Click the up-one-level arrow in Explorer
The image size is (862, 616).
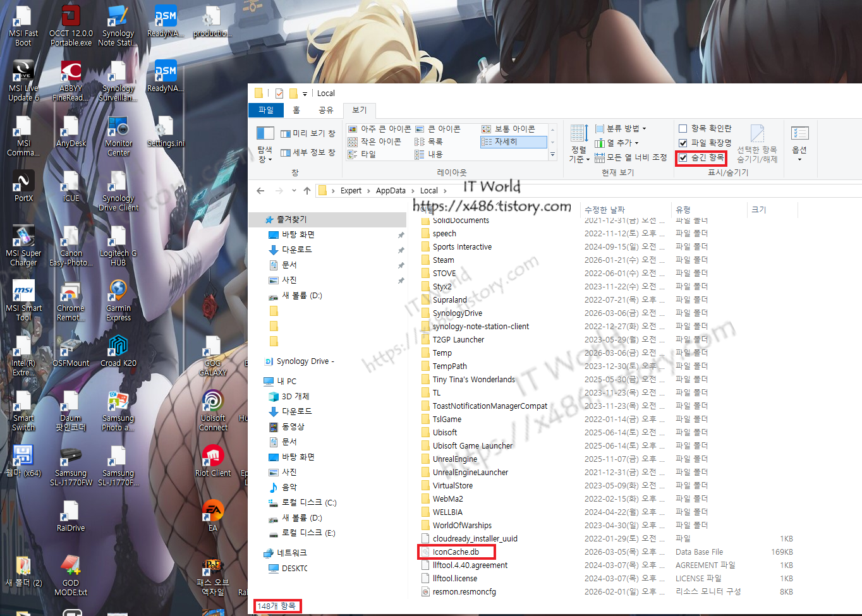pyautogui.click(x=307, y=190)
